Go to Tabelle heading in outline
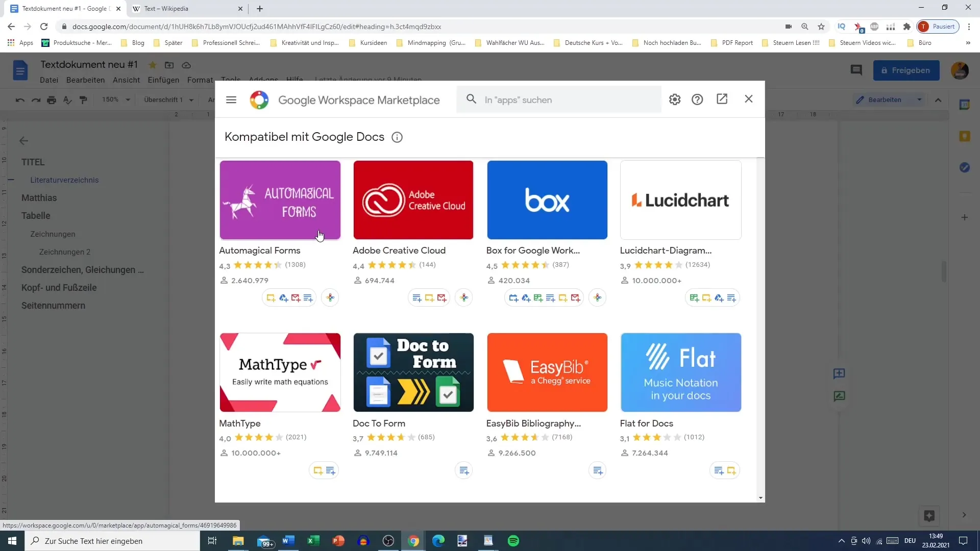The image size is (980, 551). pyautogui.click(x=36, y=216)
